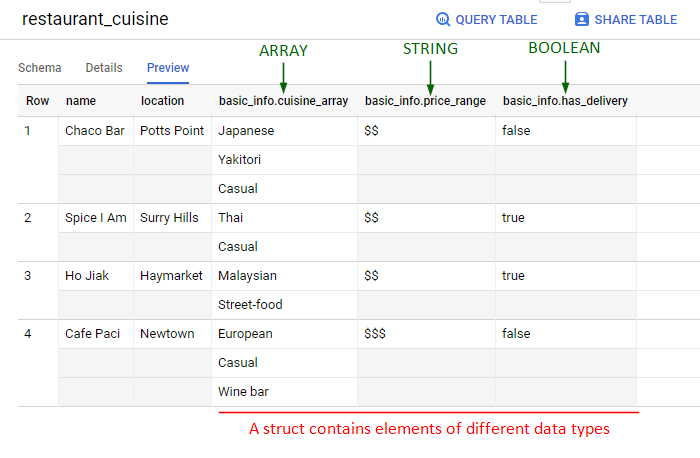Image resolution: width=700 pixels, height=458 pixels.
Task: Click the Street-food cuisine cell
Action: coord(284,305)
